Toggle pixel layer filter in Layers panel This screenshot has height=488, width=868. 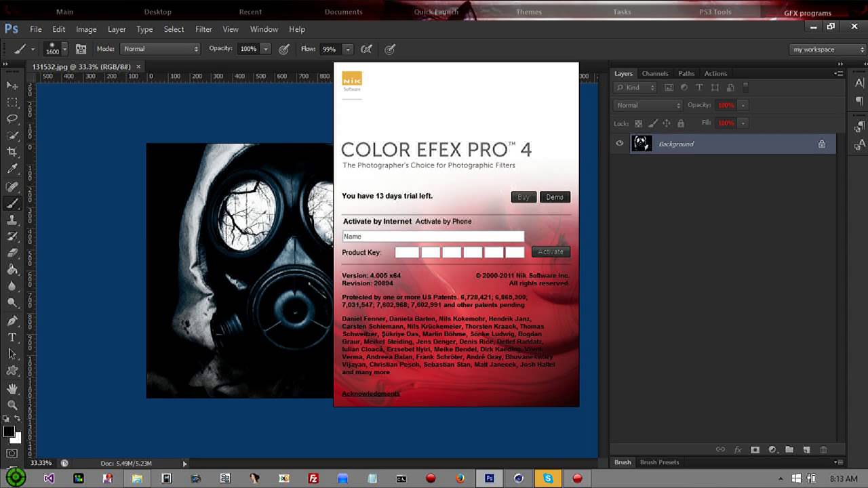click(669, 87)
